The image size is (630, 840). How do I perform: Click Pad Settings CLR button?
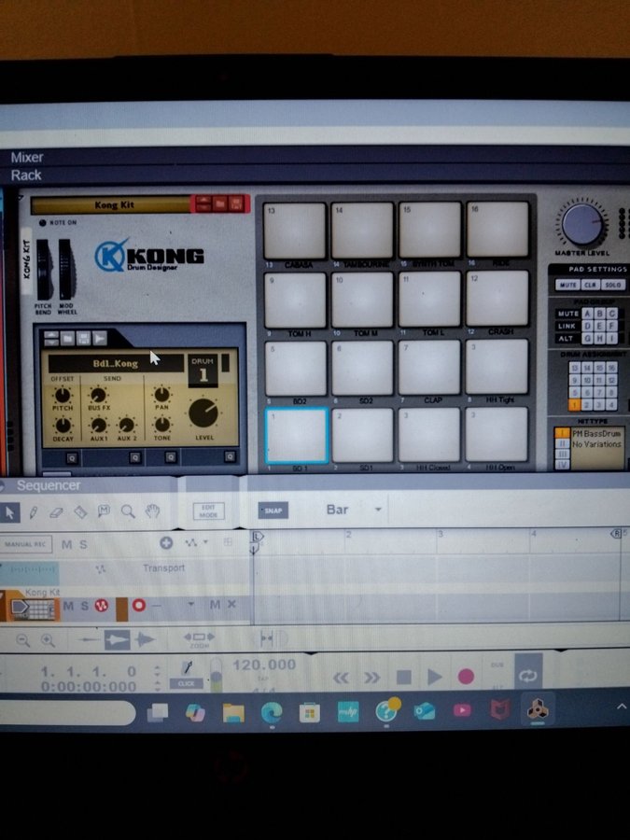[590, 285]
